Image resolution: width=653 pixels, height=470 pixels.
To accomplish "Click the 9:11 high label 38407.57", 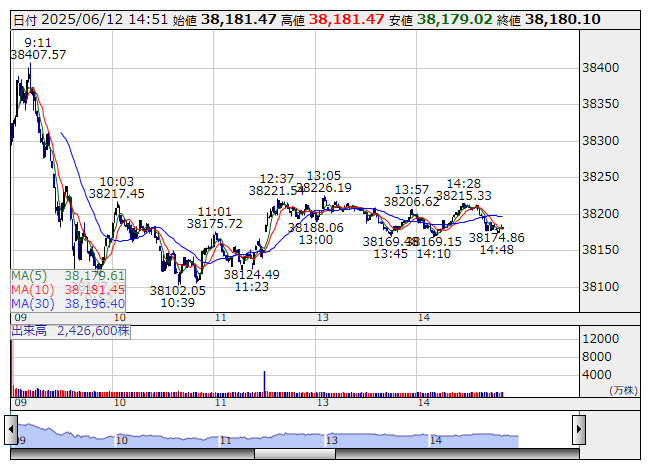I will click(x=38, y=55).
